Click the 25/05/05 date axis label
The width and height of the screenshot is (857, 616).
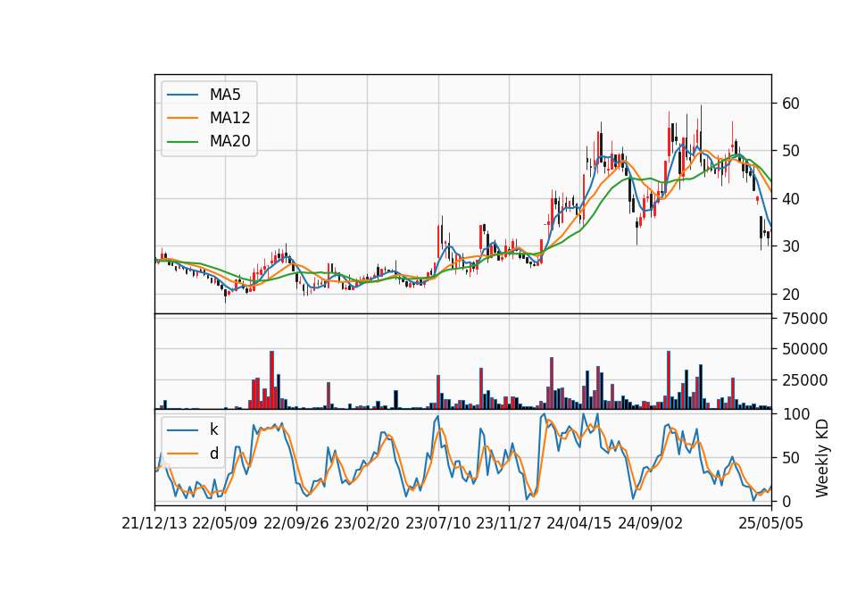(771, 524)
